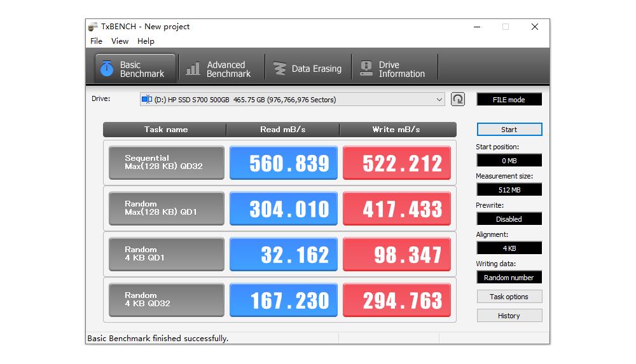Click the 32.162 read result

pos(284,254)
